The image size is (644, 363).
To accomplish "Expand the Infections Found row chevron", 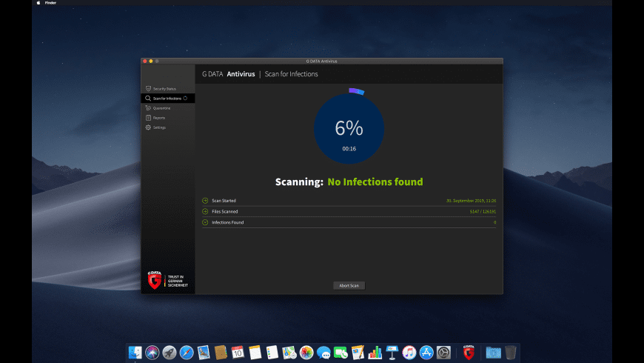I will click(205, 222).
